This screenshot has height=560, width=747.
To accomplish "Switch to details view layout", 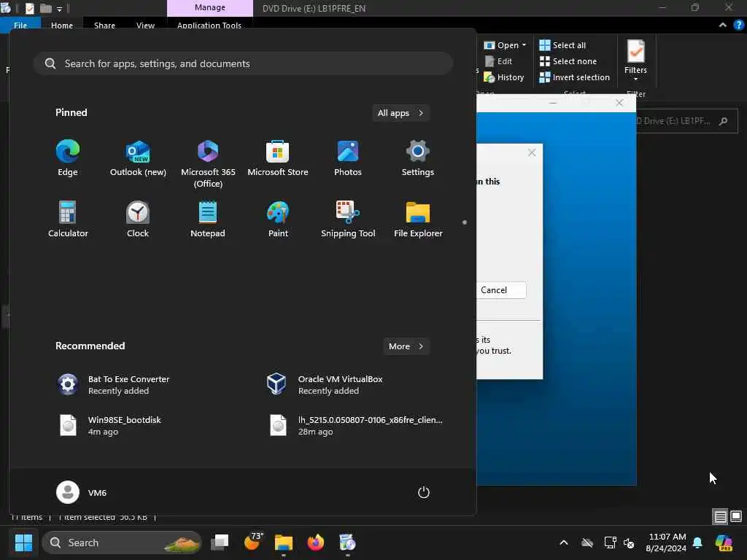I will pos(720,517).
